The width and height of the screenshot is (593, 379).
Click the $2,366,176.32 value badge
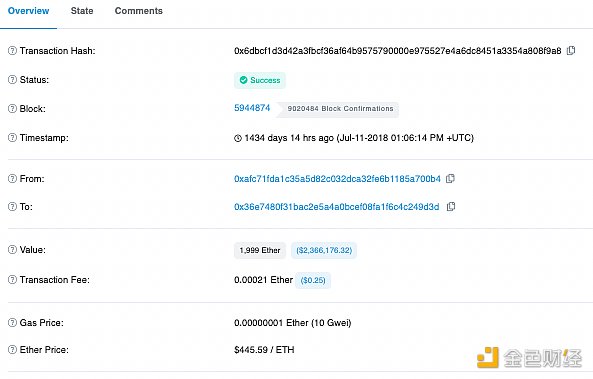coord(324,250)
